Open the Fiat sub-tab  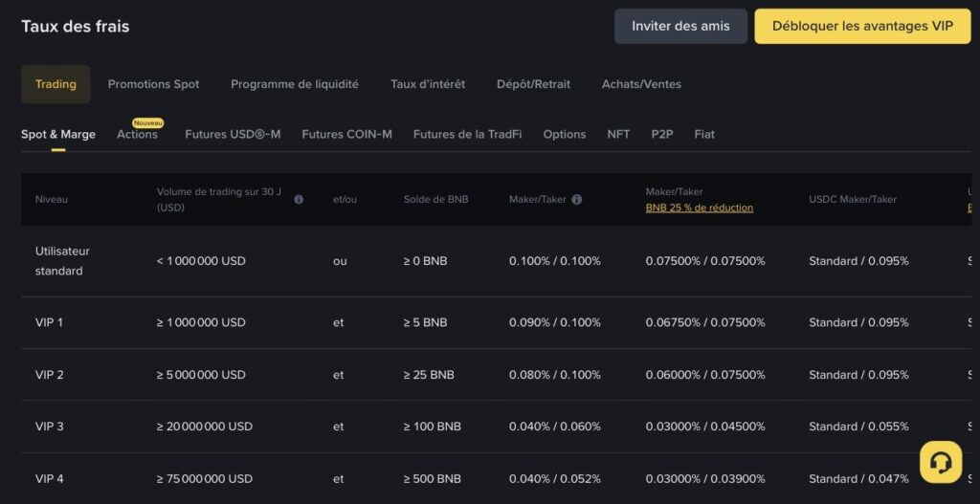click(x=704, y=134)
